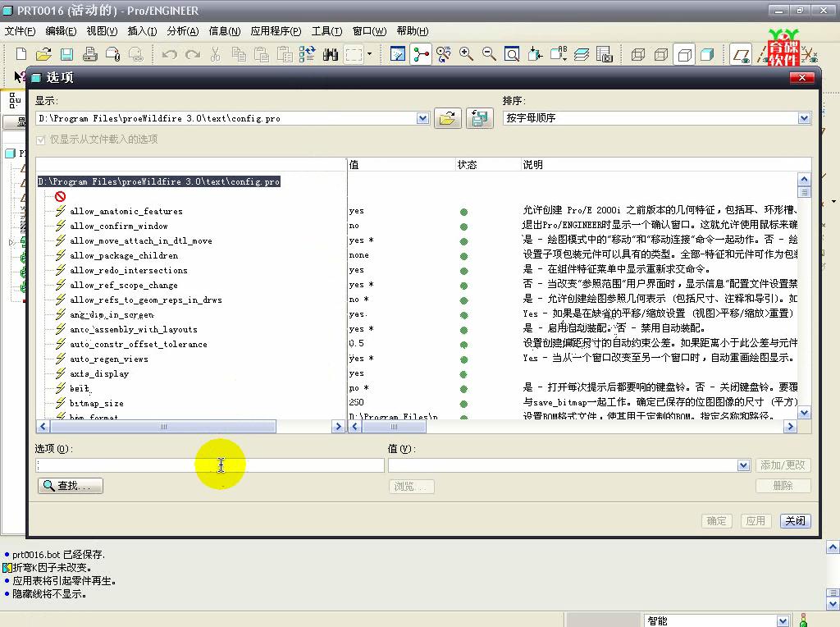Click the 关闭 button in the options dialog
The width and height of the screenshot is (840, 627).
tap(795, 521)
